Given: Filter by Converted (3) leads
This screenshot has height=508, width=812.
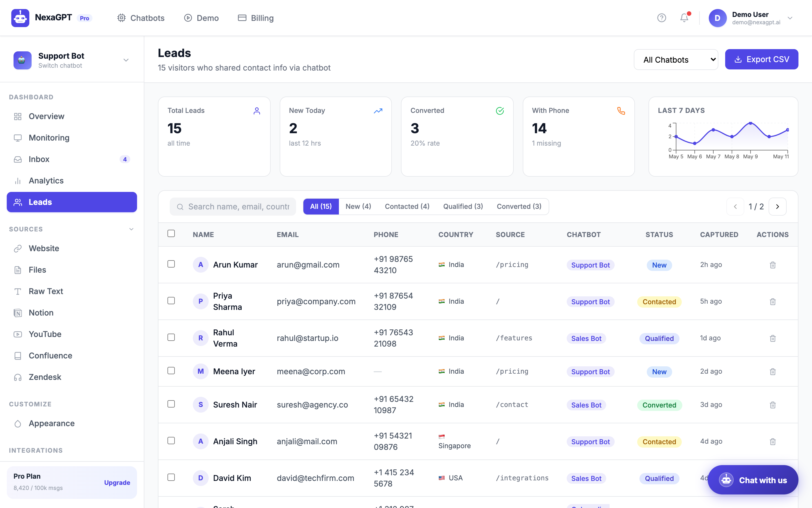Looking at the screenshot, I should coord(519,206).
